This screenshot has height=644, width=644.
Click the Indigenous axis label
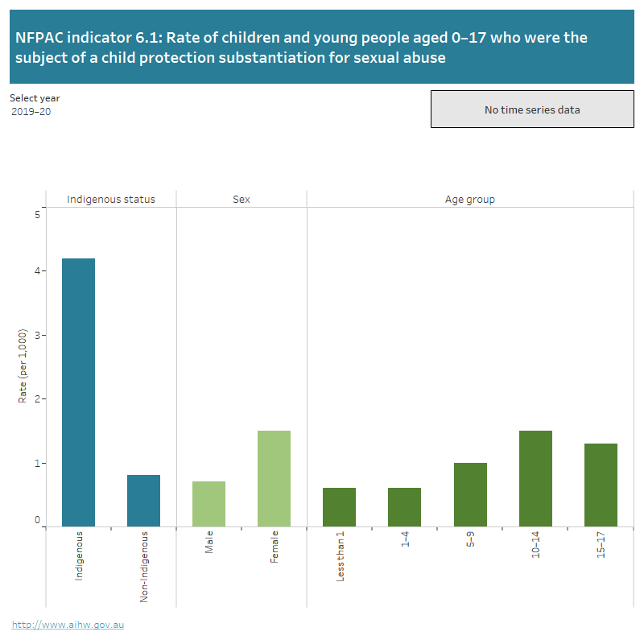[78, 555]
